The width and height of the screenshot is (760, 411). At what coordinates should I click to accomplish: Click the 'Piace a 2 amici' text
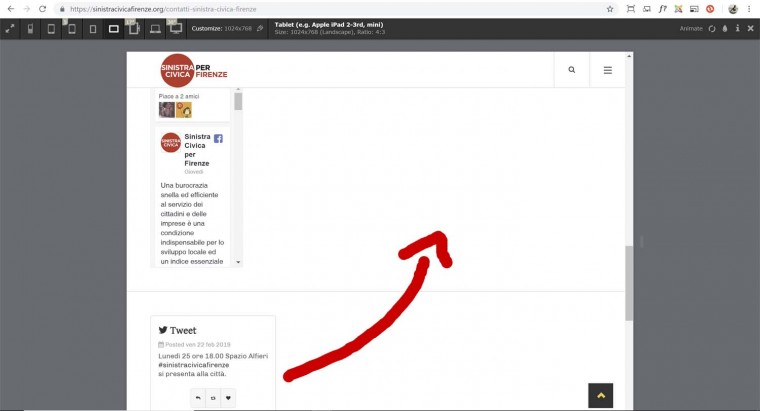point(179,96)
